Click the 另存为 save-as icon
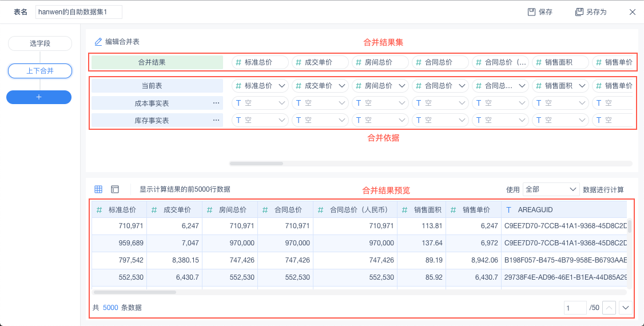The height and width of the screenshot is (326, 644). [579, 12]
